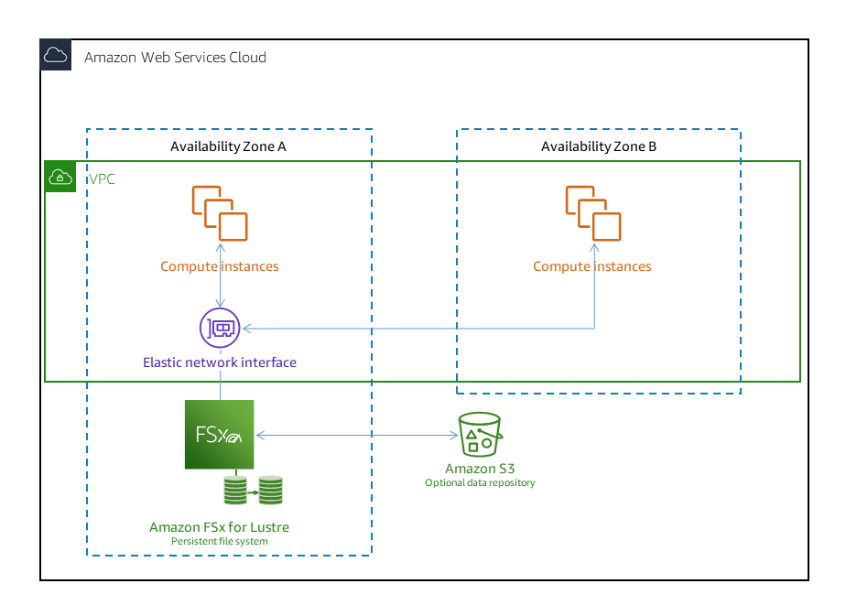The width and height of the screenshot is (846, 616).
Task: Click the right storage disk stack icon
Action: [270, 491]
